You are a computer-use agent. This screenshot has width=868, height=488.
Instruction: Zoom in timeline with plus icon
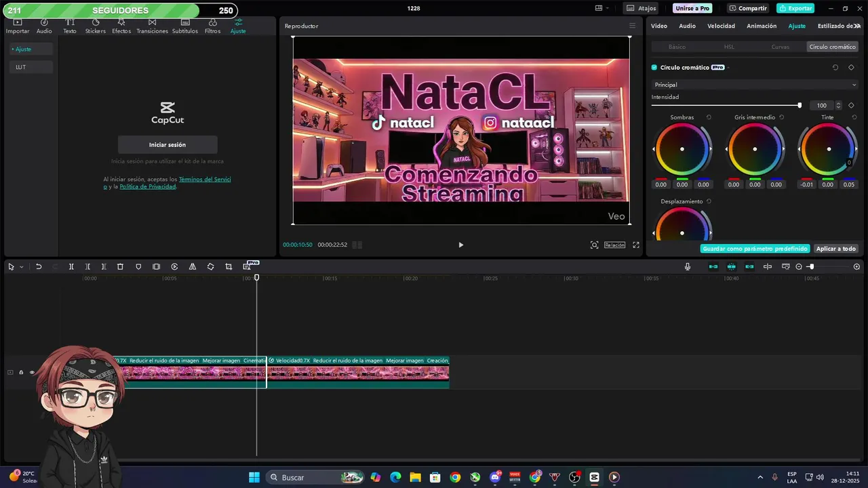[856, 267]
